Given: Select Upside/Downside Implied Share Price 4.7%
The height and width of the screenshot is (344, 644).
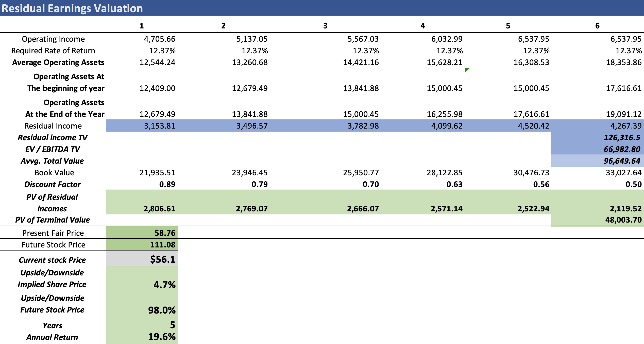Looking at the screenshot, I should click(x=164, y=285).
